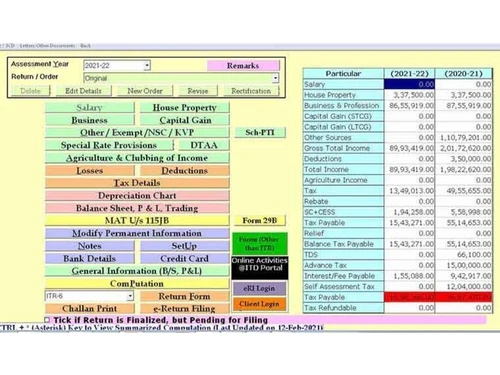Open Credit Card details
This screenshot has width=500, height=375.
pos(185,259)
